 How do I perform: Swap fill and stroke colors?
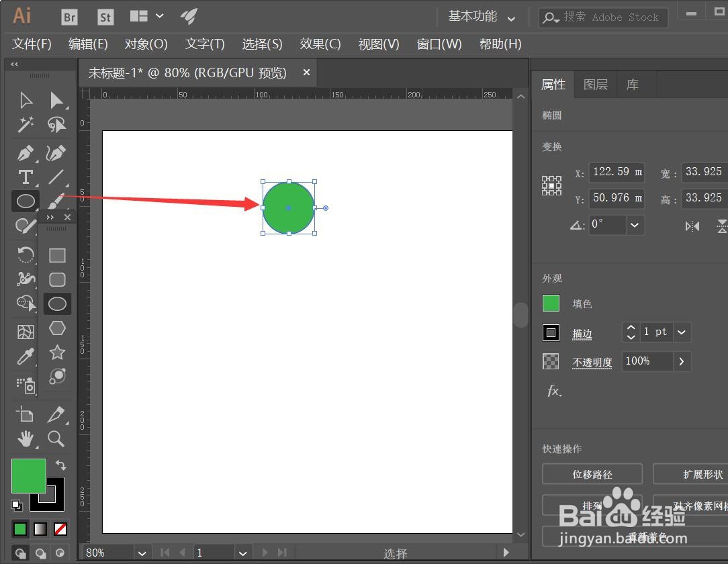pos(61,464)
